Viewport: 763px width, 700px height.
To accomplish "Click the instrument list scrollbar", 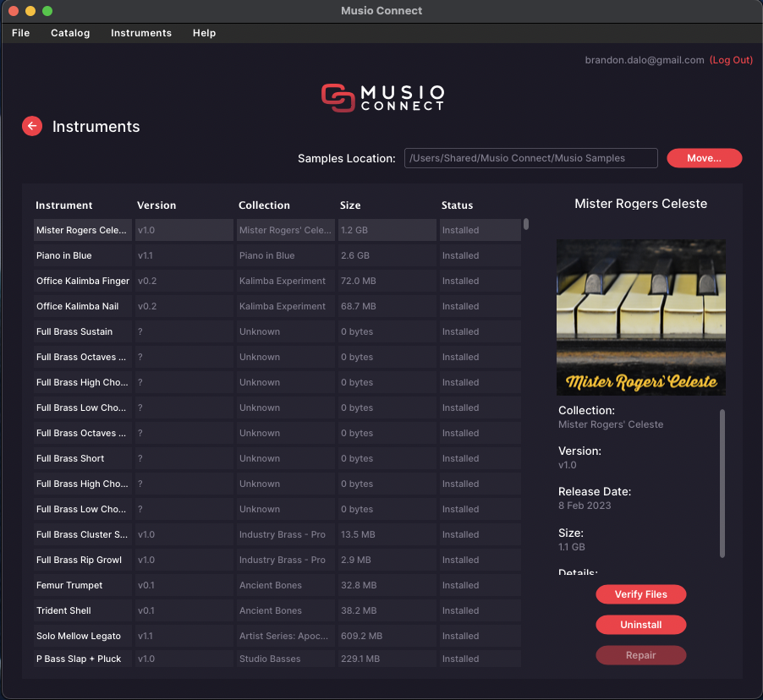I will pos(526,224).
